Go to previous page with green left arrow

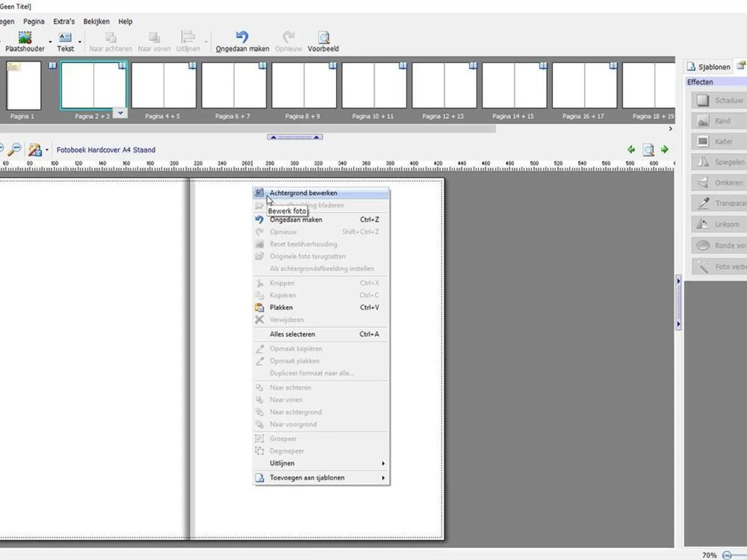pyautogui.click(x=631, y=149)
